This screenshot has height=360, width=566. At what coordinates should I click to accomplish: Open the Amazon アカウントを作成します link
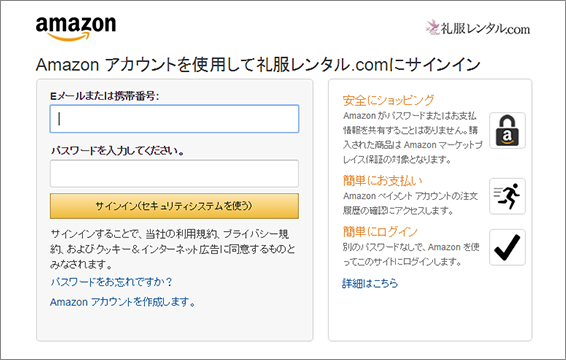point(122,302)
